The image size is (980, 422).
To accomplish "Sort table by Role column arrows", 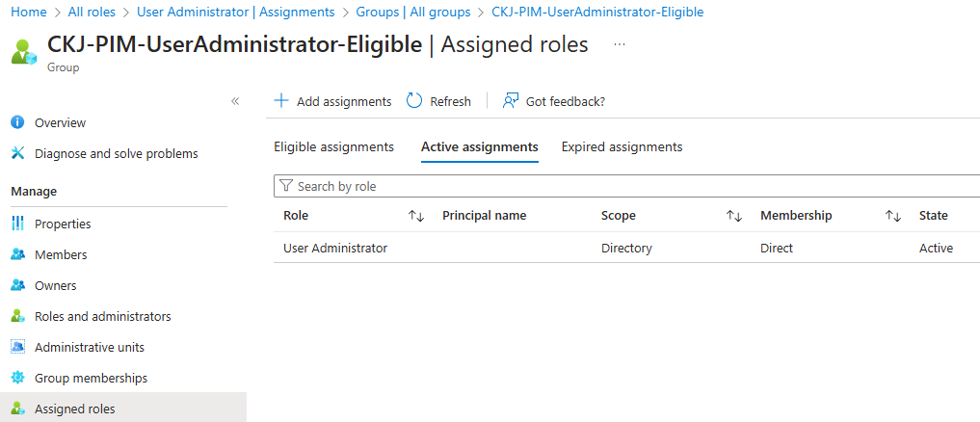I will (416, 216).
